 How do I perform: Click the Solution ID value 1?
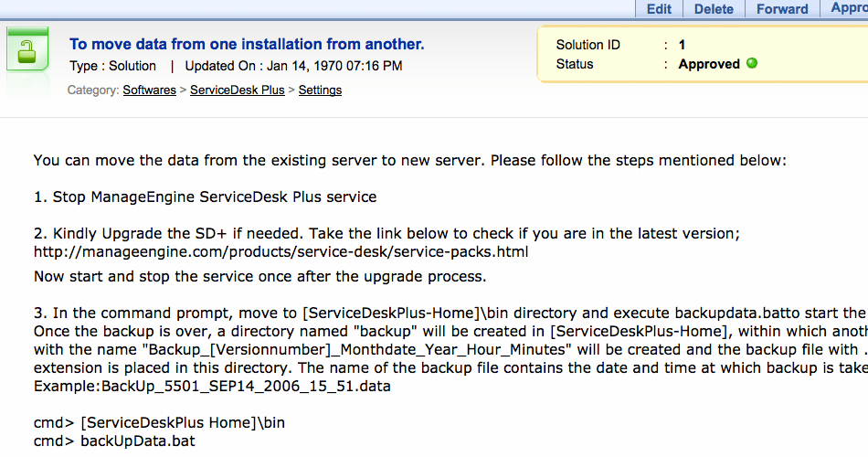coord(682,45)
